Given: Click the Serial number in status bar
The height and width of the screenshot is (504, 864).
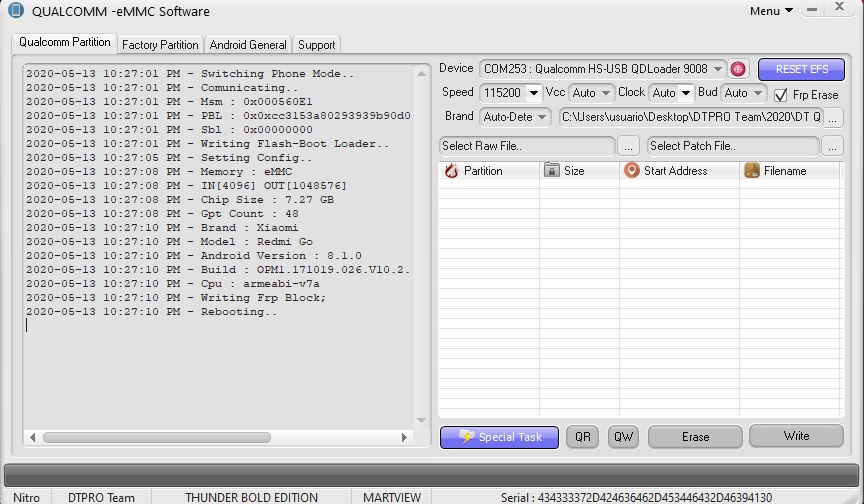Looking at the screenshot, I should point(636,497).
